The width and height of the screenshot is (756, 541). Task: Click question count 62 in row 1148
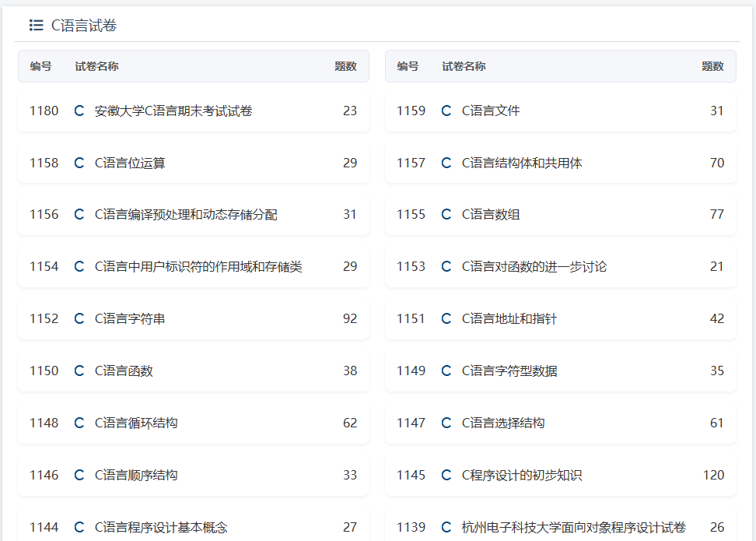click(350, 423)
